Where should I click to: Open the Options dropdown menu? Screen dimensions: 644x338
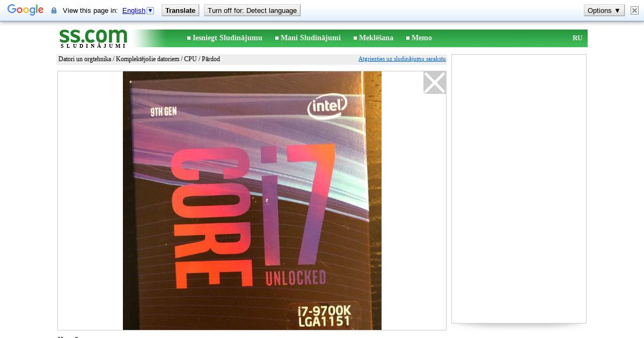coord(604,10)
